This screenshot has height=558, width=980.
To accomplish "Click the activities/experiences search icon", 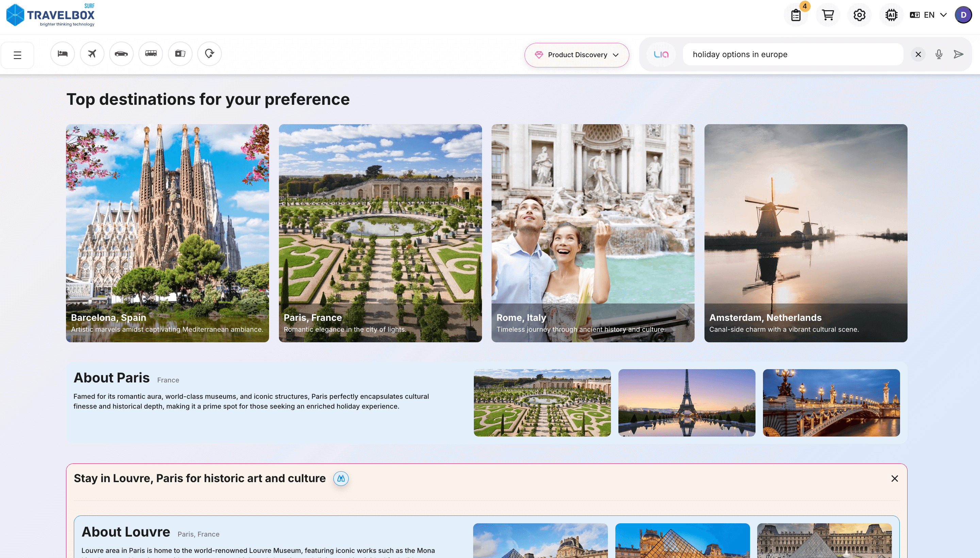I will [x=180, y=54].
